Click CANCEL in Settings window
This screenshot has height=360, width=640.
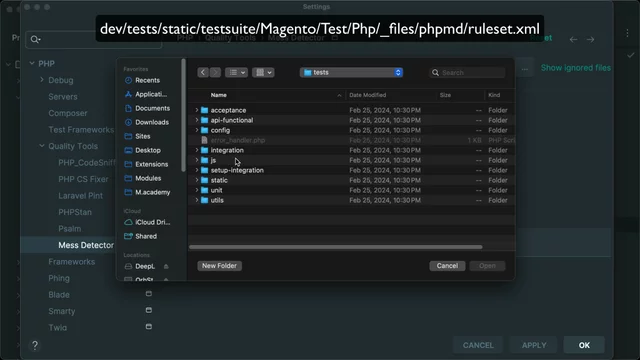(x=478, y=345)
